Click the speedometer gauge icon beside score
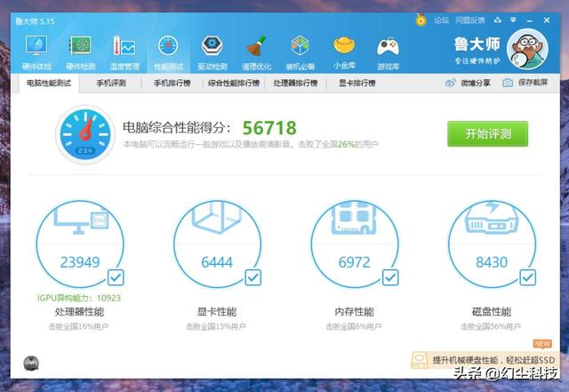Screen dimensions: 569x392 [85, 134]
